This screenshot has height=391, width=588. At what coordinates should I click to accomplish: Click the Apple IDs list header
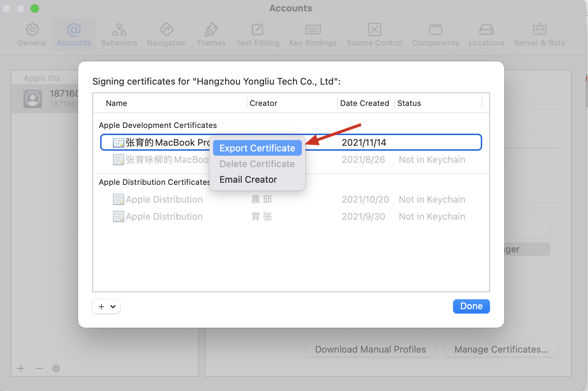pos(42,78)
